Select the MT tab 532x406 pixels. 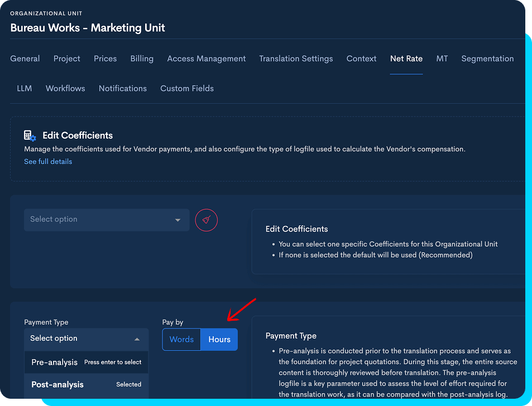coord(442,59)
